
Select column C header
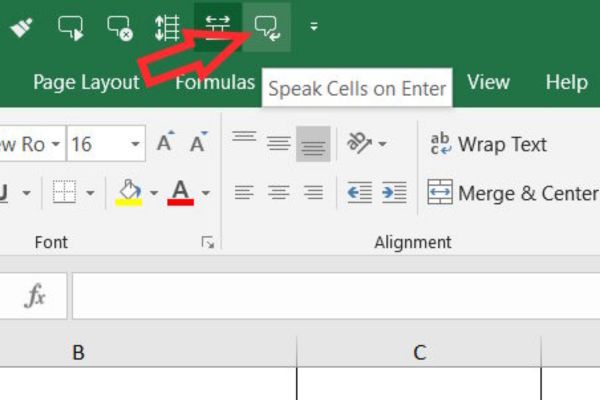(x=419, y=352)
